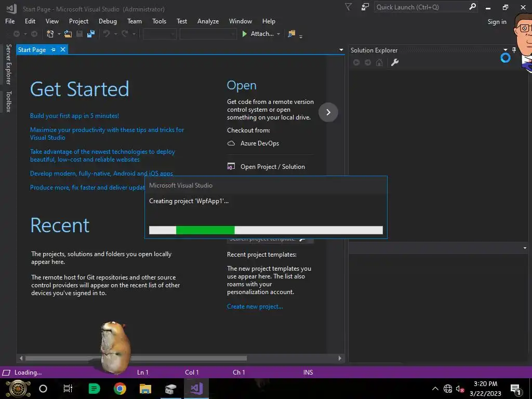
Task: Click the Visual Studio logo in title bar
Action: click(x=11, y=9)
